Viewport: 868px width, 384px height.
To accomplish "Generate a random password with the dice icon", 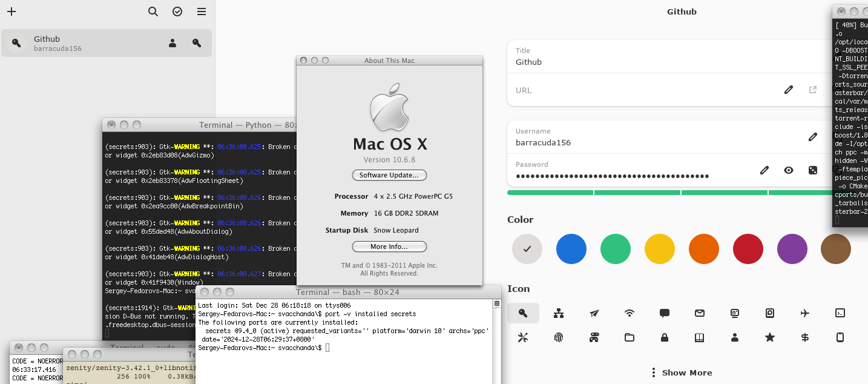I will click(x=813, y=170).
